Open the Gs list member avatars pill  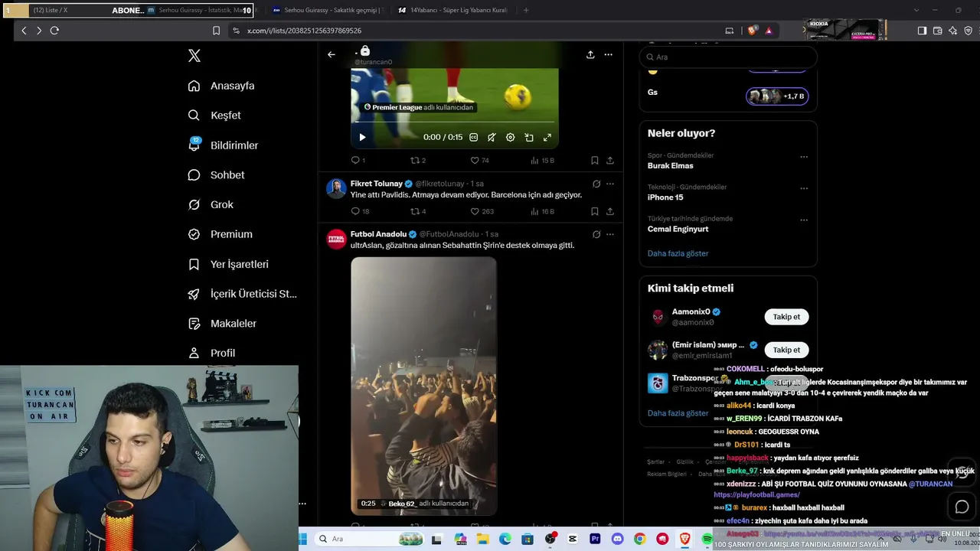[x=777, y=96]
